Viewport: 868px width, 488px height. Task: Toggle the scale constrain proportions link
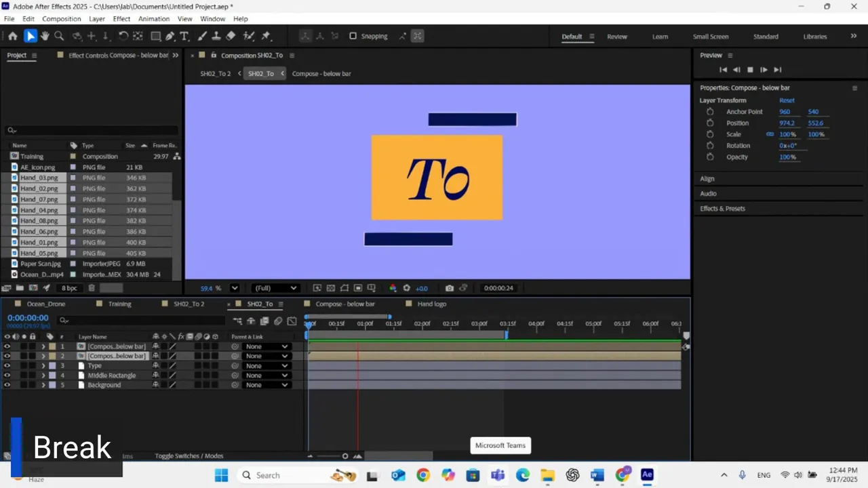[770, 134]
